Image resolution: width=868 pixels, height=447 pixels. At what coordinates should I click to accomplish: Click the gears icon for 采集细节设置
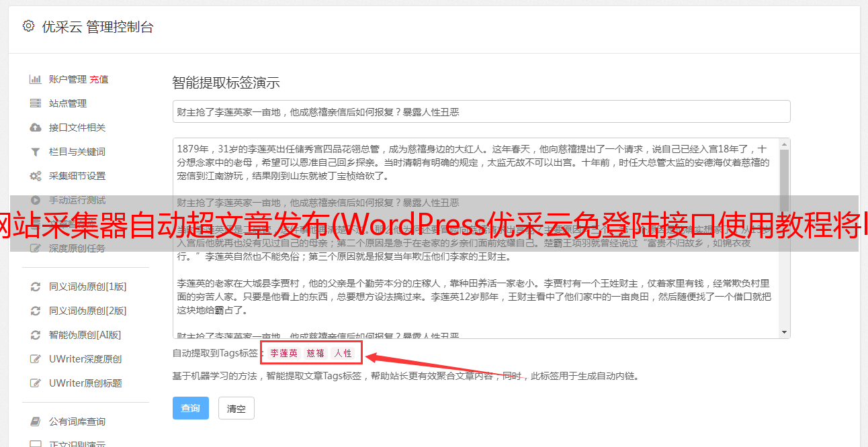tap(36, 176)
